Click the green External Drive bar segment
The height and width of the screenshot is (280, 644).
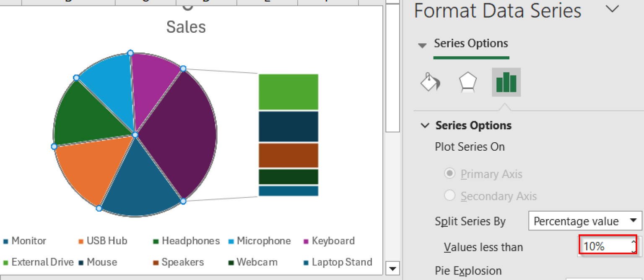coord(288,91)
